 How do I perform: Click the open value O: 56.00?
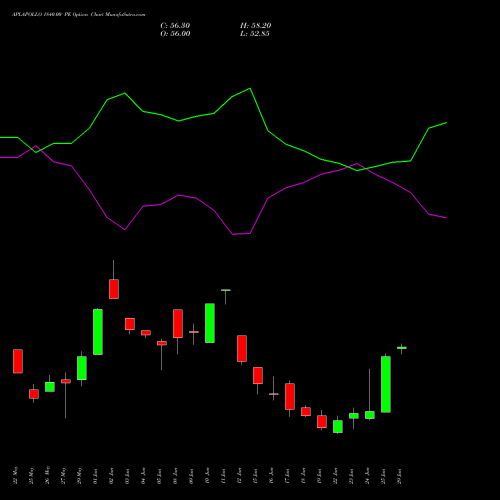click(x=175, y=34)
